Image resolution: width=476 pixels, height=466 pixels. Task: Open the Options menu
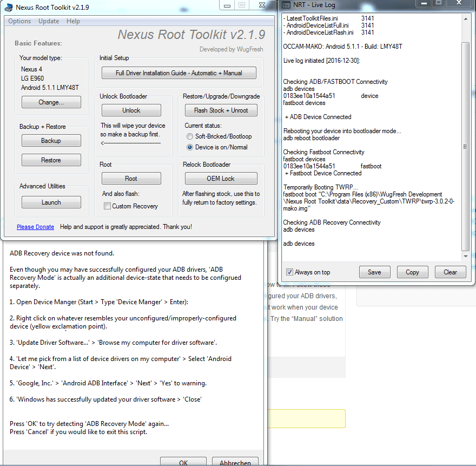[19, 21]
